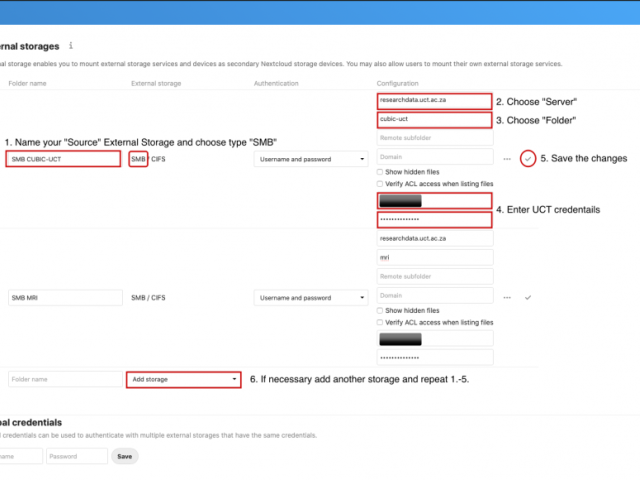The width and height of the screenshot is (640, 480).
Task: Click the External storage column header
Action: pos(156,83)
